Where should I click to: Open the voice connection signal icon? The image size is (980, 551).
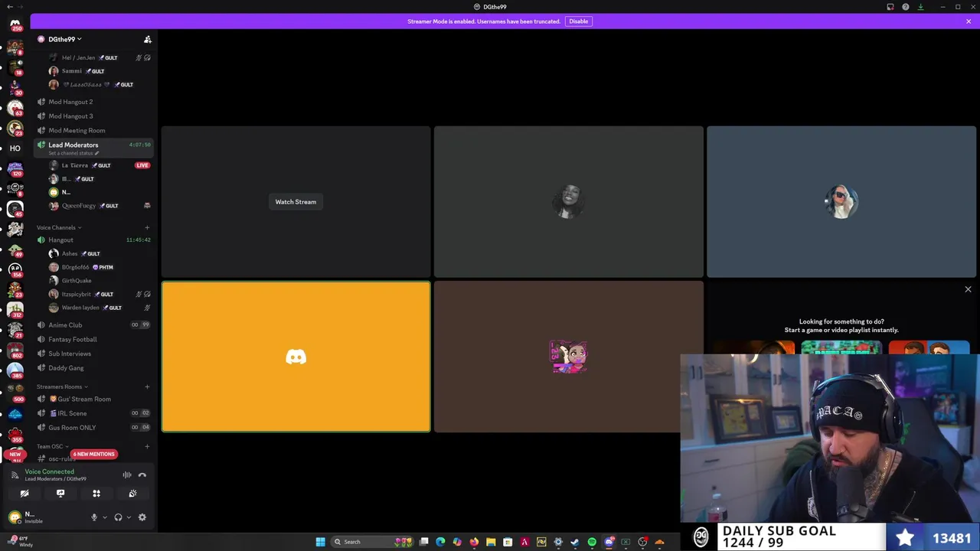(15, 475)
